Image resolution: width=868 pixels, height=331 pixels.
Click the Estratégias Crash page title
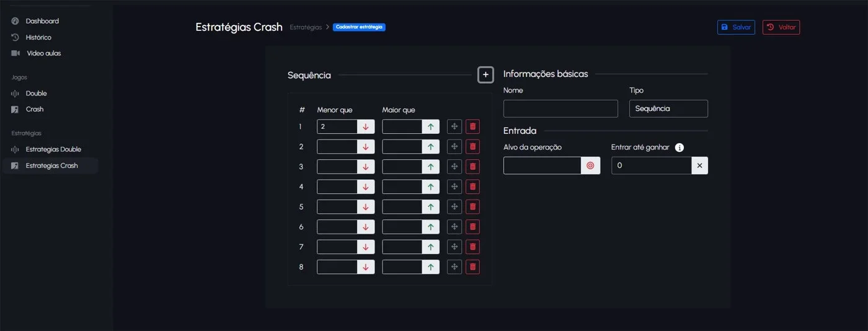239,27
